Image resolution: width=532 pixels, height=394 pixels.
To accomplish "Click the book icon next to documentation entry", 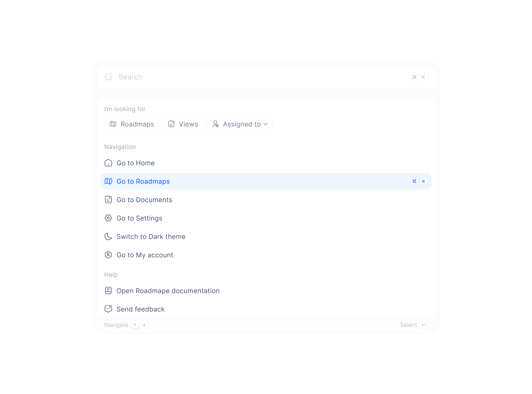I will (x=109, y=291).
